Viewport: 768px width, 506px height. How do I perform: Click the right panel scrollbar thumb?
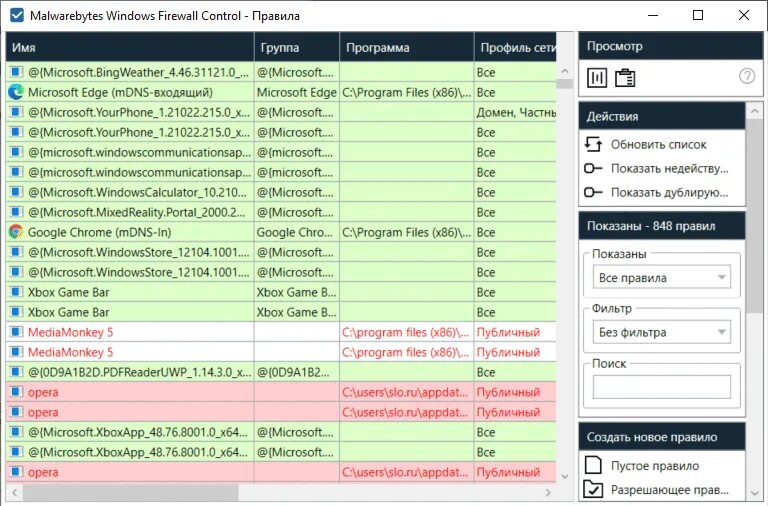(x=754, y=215)
